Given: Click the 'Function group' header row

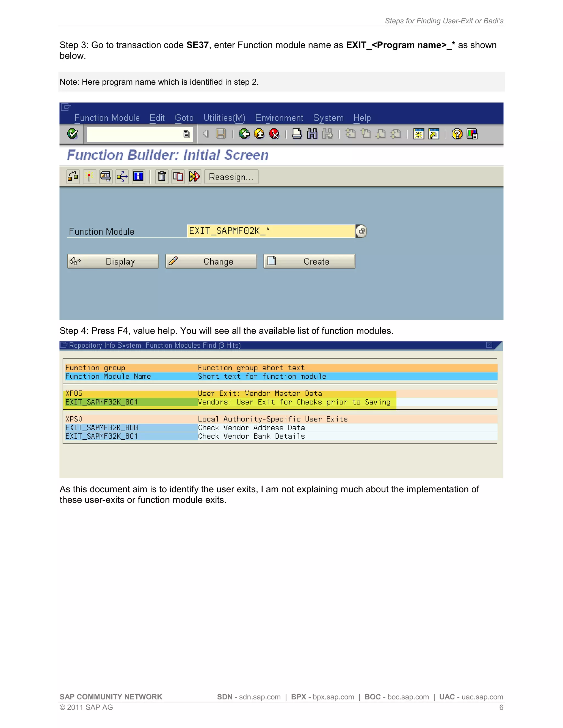Looking at the screenshot, I should [281, 368].
